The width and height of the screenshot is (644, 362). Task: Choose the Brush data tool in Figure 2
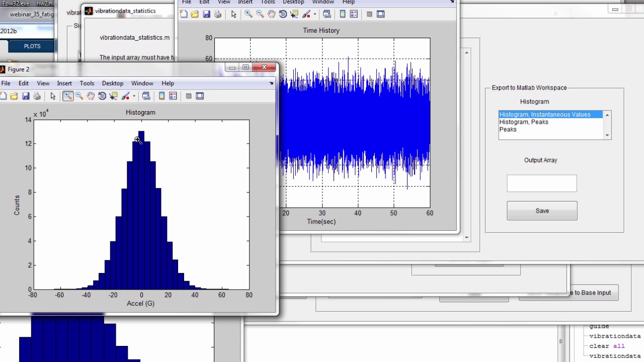point(126,96)
